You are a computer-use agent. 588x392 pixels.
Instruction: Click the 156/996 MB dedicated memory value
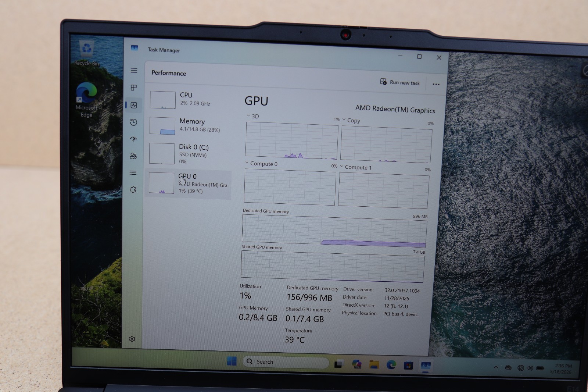click(x=309, y=297)
